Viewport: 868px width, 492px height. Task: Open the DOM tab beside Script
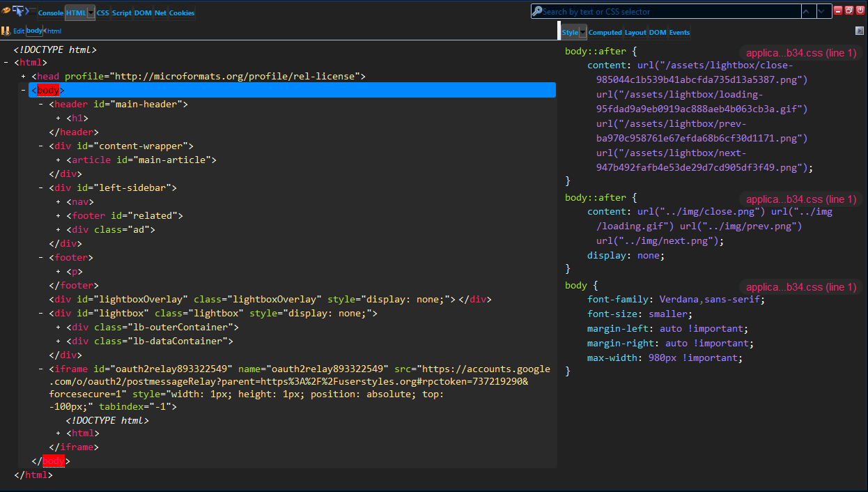pyautogui.click(x=143, y=13)
